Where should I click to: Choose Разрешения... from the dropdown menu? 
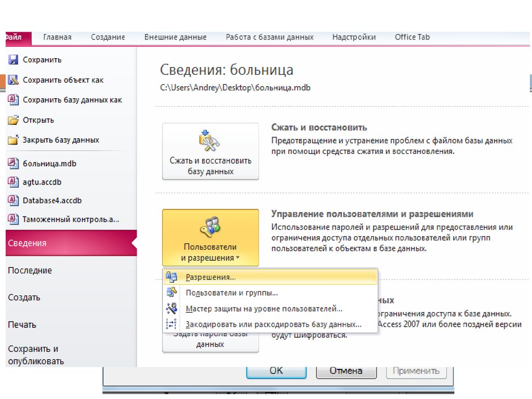[210, 277]
